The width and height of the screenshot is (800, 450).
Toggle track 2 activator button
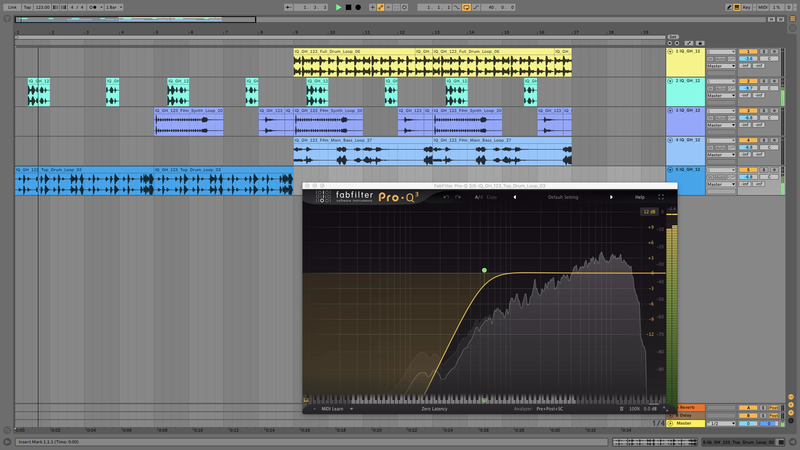748,81
